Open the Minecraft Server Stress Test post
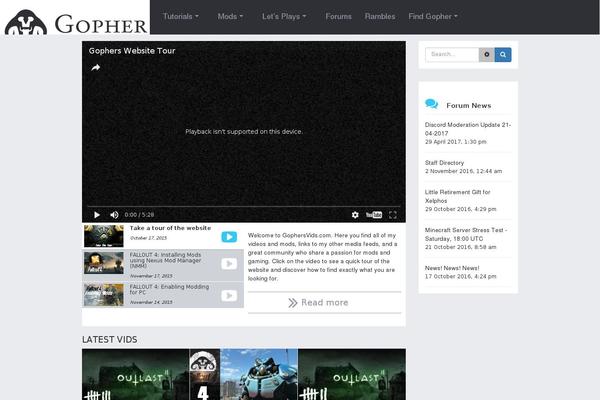This screenshot has width=600, height=400. tap(466, 234)
